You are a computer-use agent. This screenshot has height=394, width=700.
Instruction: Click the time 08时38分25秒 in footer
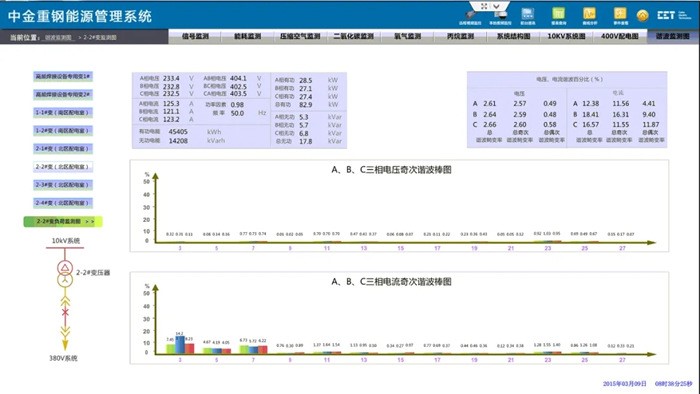click(673, 384)
